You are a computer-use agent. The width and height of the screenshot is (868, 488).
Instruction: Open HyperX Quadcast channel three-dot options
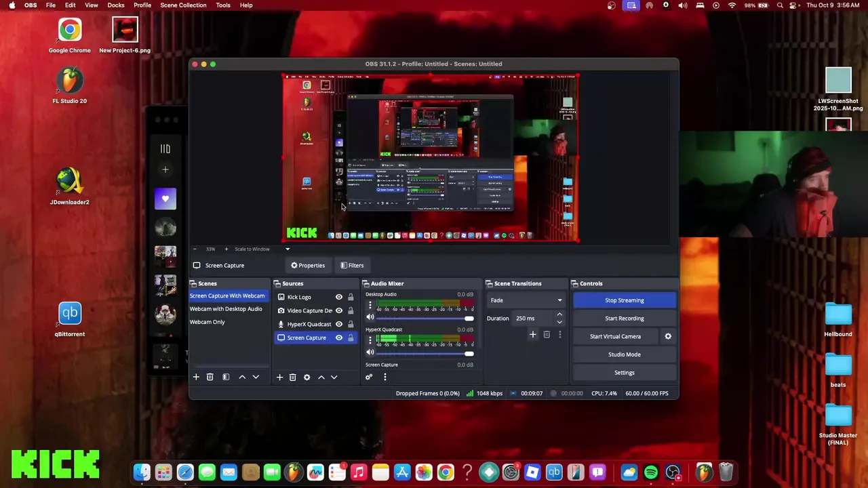tap(370, 341)
